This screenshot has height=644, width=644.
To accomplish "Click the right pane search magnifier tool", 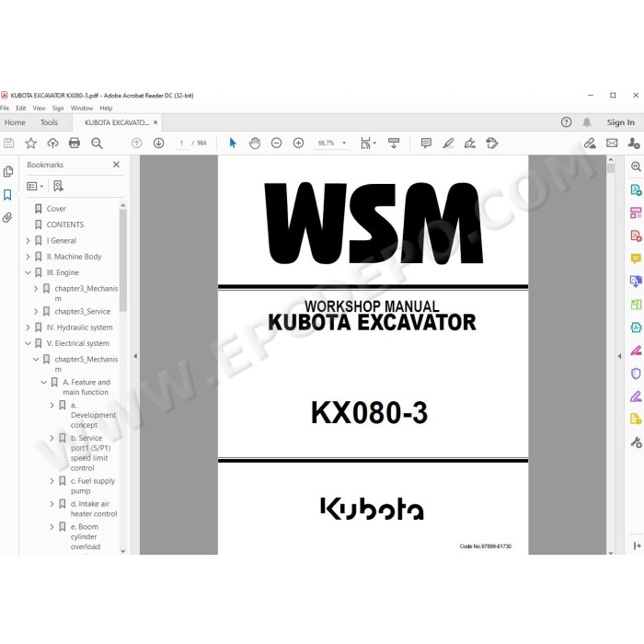I will coord(636,167).
